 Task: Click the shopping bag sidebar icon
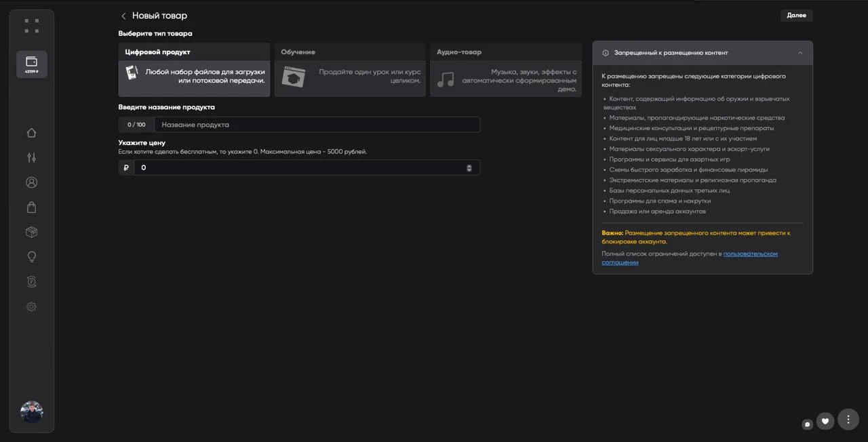coord(31,207)
